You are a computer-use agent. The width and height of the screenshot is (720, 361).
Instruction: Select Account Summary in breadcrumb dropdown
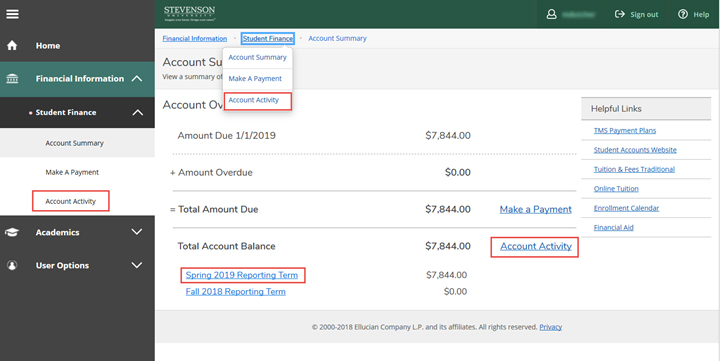pos(258,57)
